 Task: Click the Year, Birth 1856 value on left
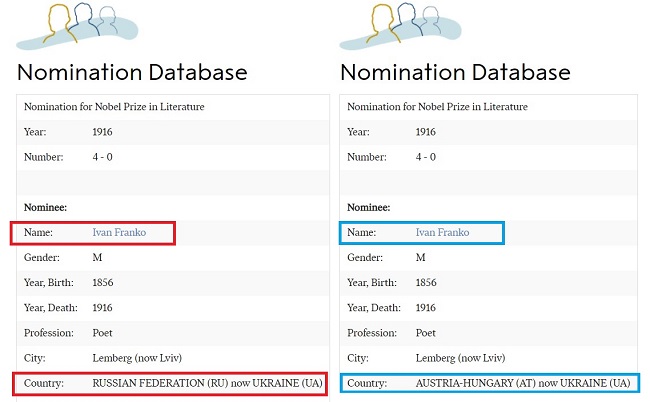pyautogui.click(x=103, y=283)
